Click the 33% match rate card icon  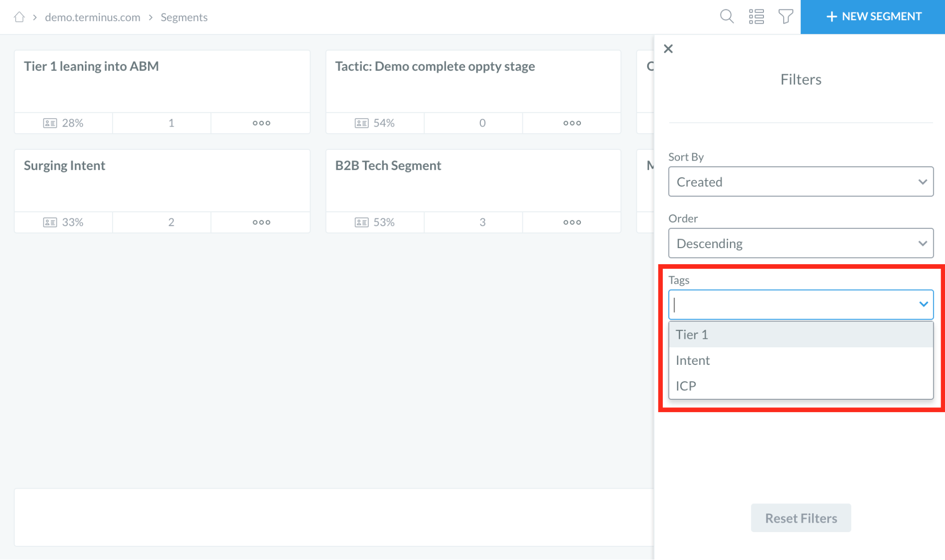pos(50,223)
